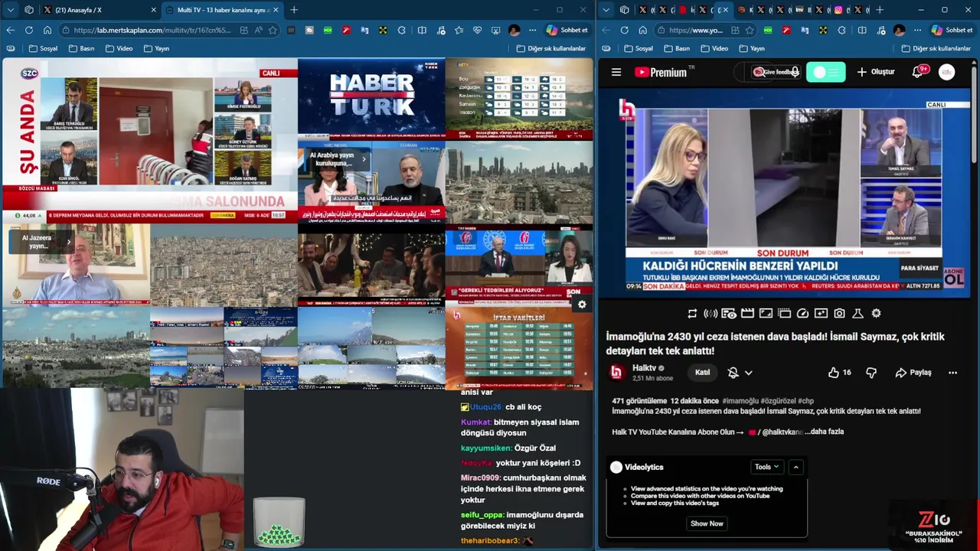Click the Paylaş share button
Viewport: 980px width, 551px height.
[x=913, y=373]
